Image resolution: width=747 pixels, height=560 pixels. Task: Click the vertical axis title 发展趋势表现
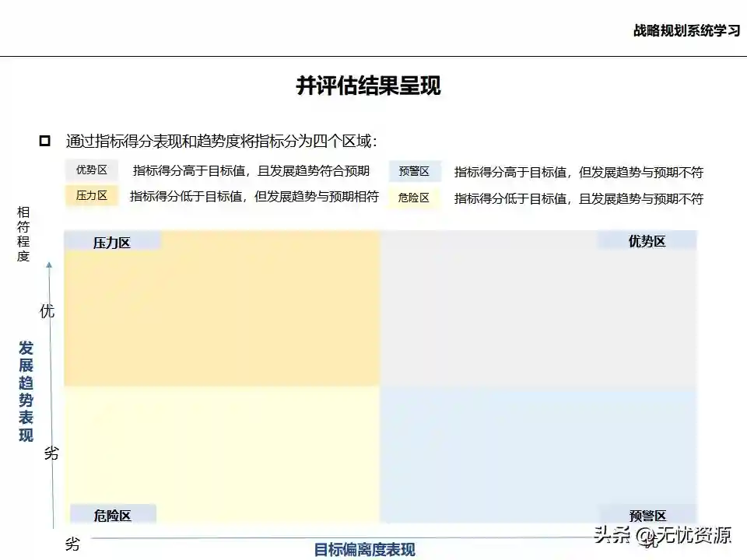point(26,390)
